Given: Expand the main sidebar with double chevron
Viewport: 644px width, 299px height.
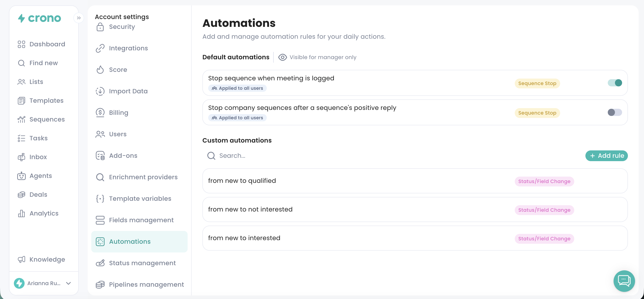Looking at the screenshot, I should pyautogui.click(x=79, y=18).
